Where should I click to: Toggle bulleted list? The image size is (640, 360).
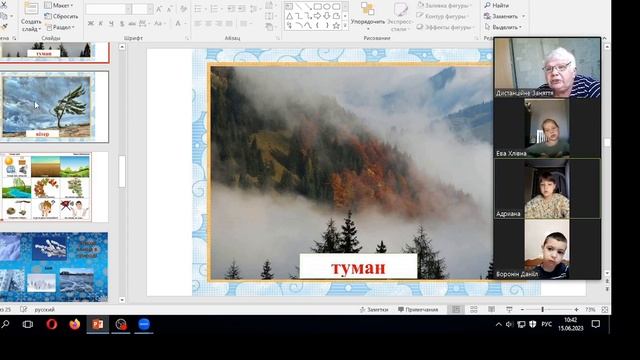click(x=199, y=9)
